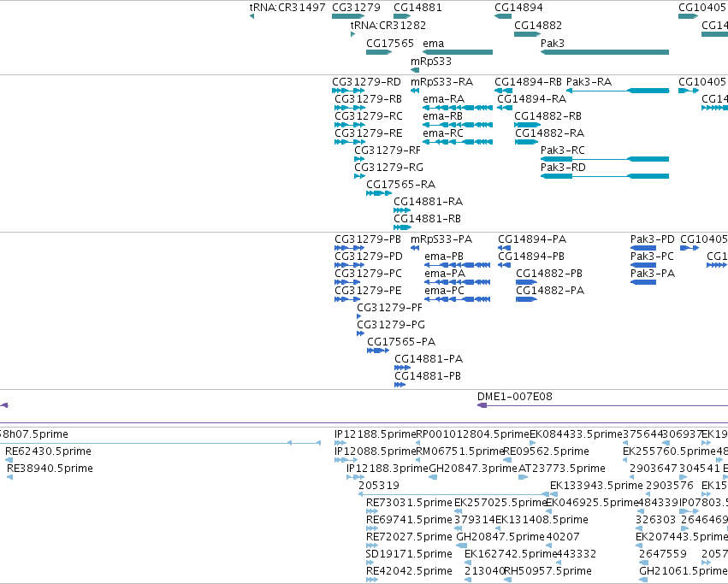The height and width of the screenshot is (584, 728).
Task: Select the CG17565 gene label
Action: tap(390, 43)
